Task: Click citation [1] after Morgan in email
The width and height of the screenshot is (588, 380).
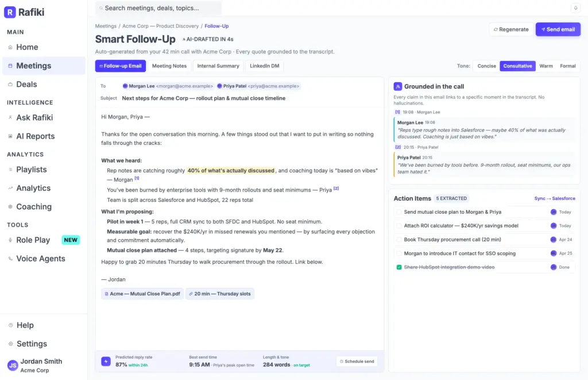Action: pos(137,178)
